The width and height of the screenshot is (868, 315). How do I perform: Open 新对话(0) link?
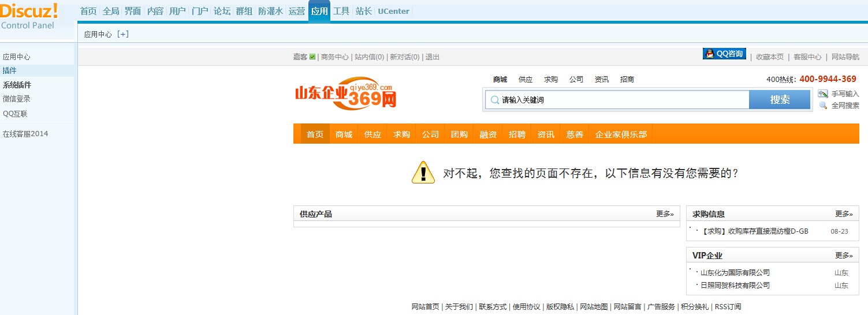(405, 57)
